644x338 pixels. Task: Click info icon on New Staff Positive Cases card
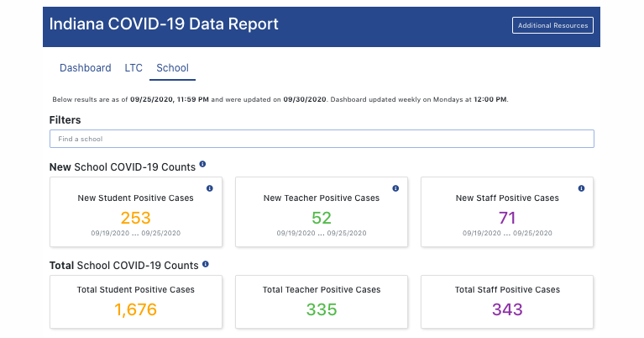pos(581,188)
